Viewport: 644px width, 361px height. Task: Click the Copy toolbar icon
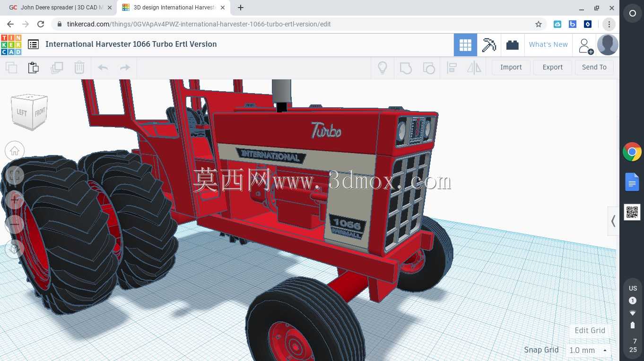[x=11, y=68]
